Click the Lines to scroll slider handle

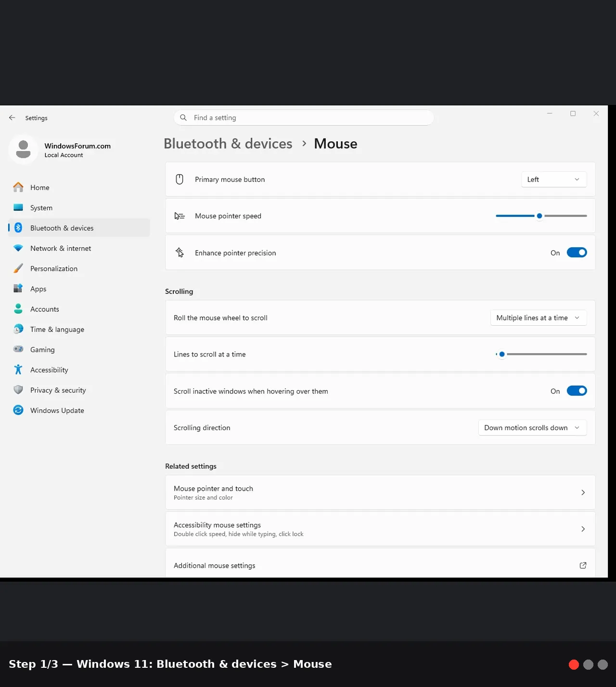[502, 354]
